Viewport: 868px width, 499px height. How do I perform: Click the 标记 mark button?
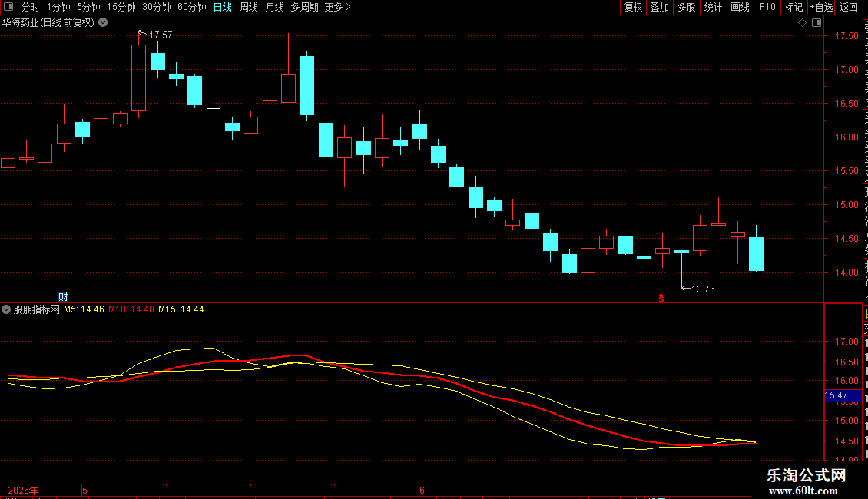(793, 7)
